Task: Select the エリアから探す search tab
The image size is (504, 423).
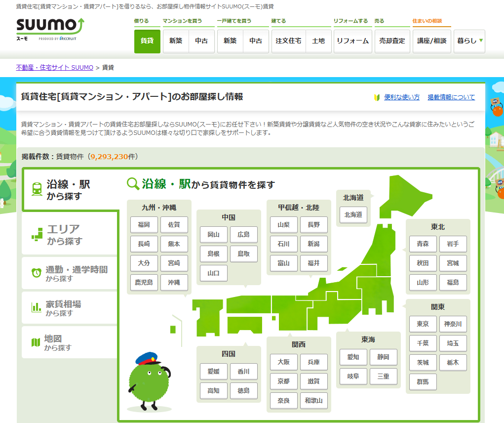Action: pyautogui.click(x=70, y=235)
